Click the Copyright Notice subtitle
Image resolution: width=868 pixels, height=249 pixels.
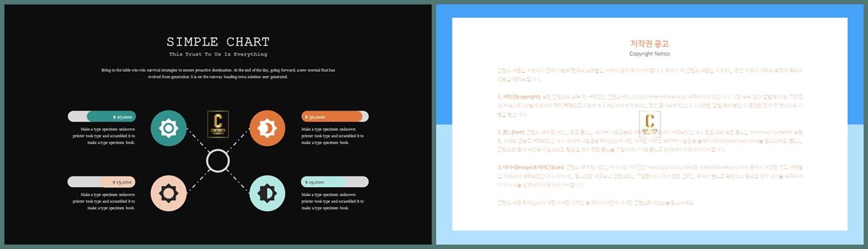650,54
